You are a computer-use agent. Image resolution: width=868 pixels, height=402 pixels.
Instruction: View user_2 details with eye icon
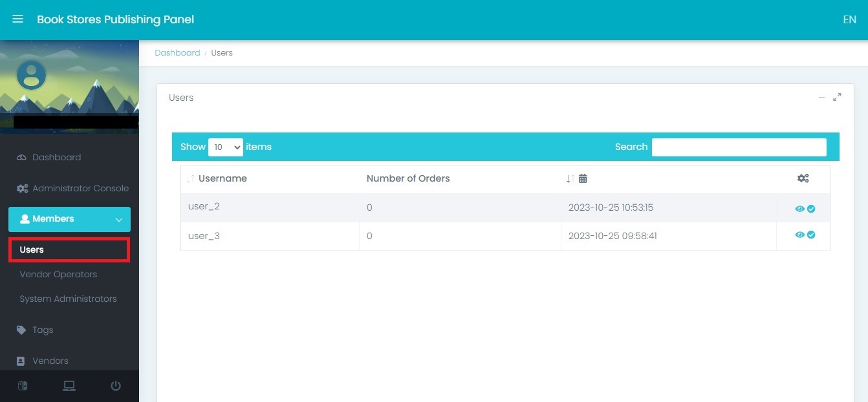[799, 209]
